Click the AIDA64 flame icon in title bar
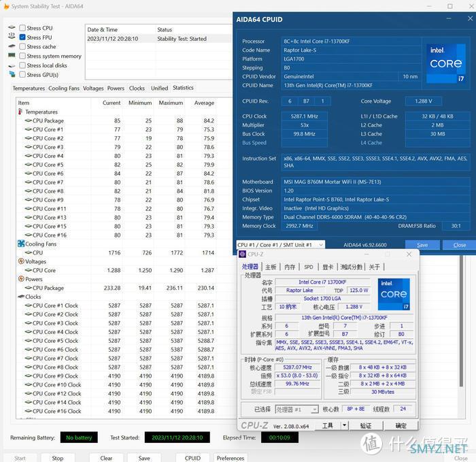The width and height of the screenshot is (476, 462). tap(6, 6)
